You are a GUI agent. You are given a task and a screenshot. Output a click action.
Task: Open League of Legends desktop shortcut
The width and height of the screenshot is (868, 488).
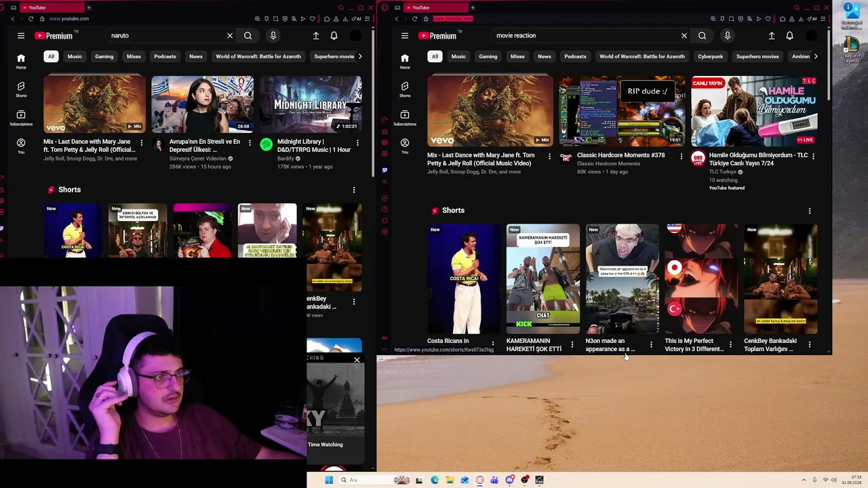click(851, 49)
